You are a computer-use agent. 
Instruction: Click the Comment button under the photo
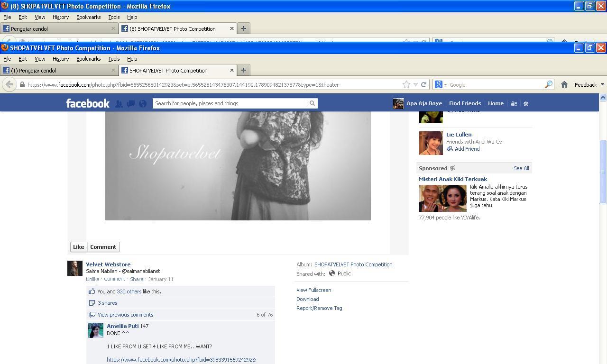(x=103, y=247)
